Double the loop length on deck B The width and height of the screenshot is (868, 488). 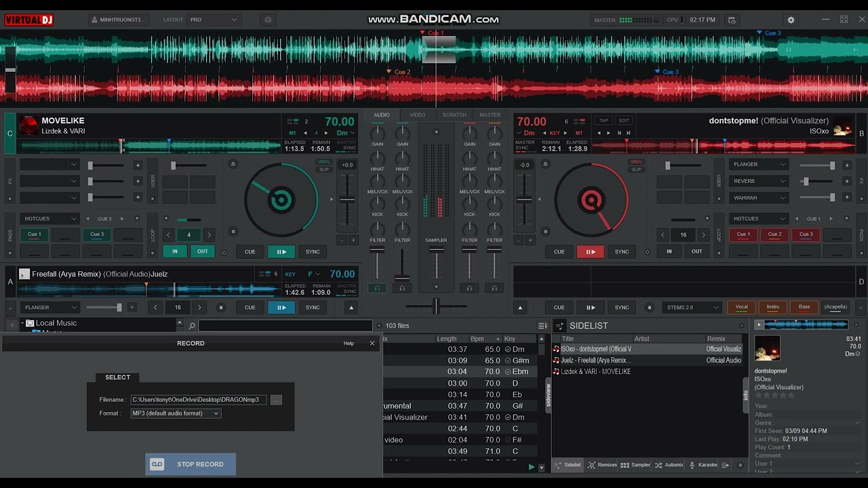click(x=703, y=235)
